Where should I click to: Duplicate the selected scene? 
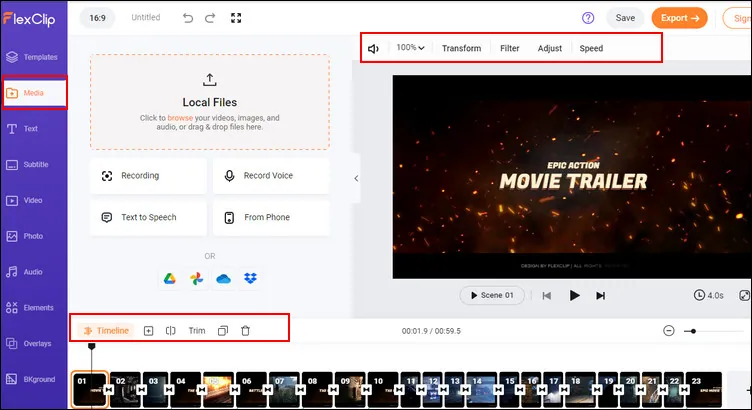223,331
